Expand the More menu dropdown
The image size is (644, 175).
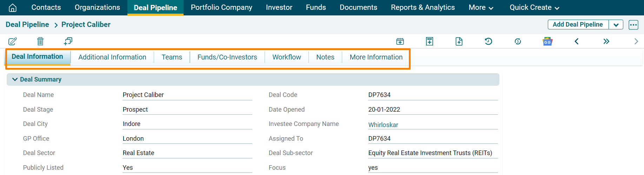point(481,8)
